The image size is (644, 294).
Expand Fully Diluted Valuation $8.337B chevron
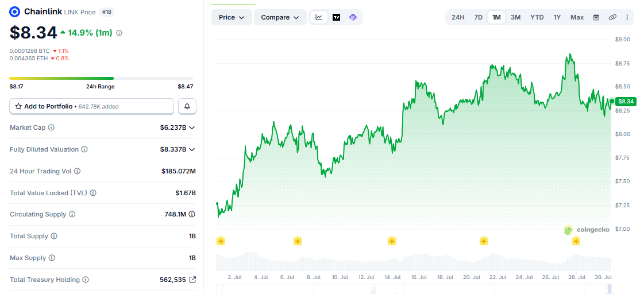pos(192,149)
